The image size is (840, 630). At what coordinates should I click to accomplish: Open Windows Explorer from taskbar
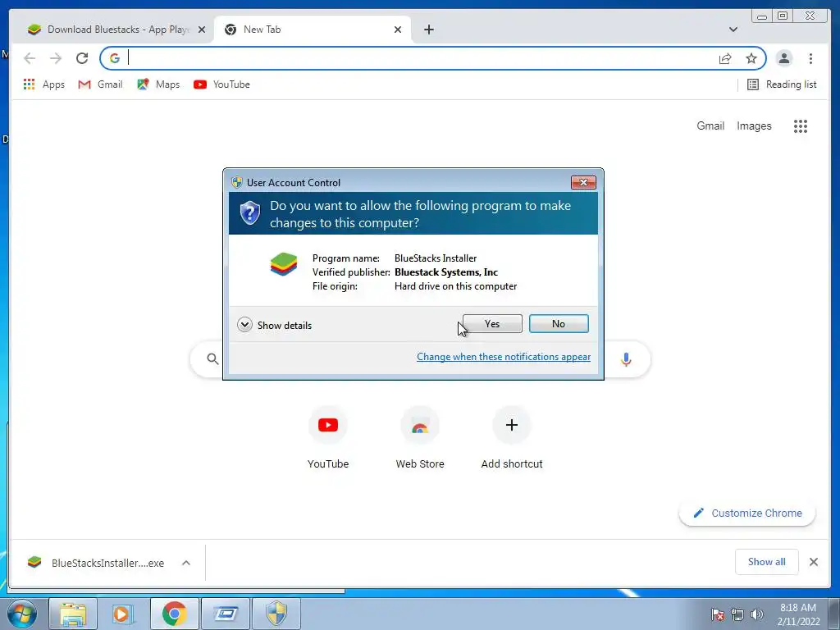click(73, 614)
